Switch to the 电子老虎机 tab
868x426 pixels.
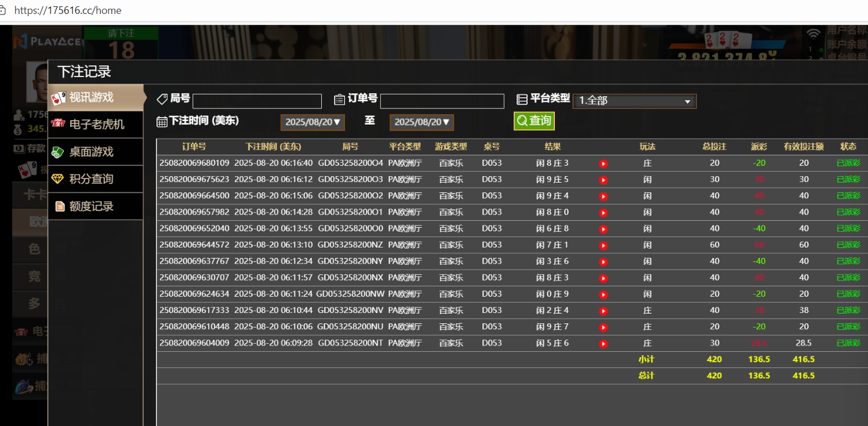96,125
